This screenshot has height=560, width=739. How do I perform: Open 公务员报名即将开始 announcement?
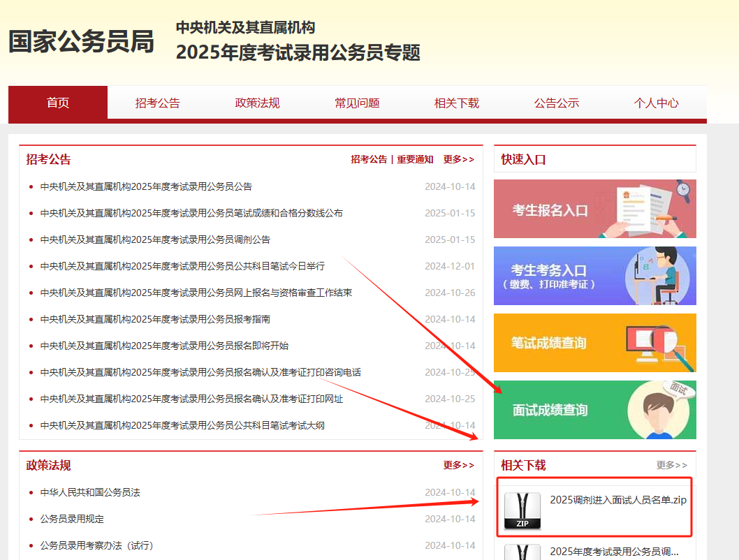tap(164, 346)
